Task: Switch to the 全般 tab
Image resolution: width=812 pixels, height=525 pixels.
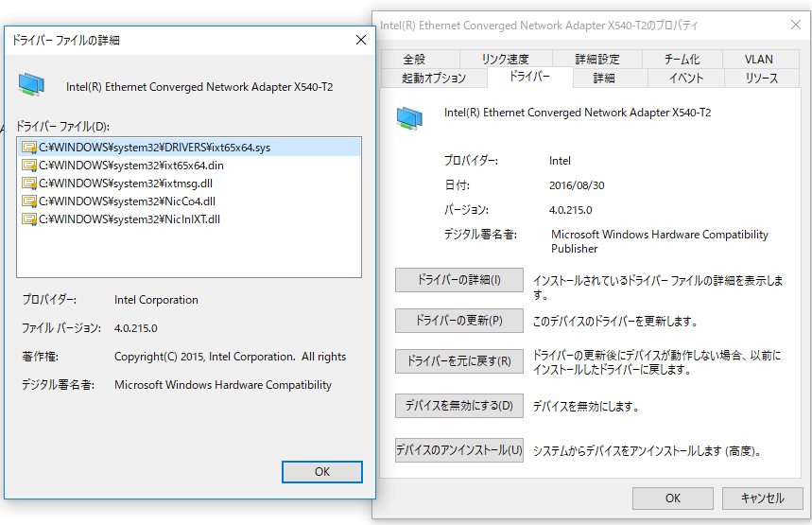Action: tap(420, 59)
